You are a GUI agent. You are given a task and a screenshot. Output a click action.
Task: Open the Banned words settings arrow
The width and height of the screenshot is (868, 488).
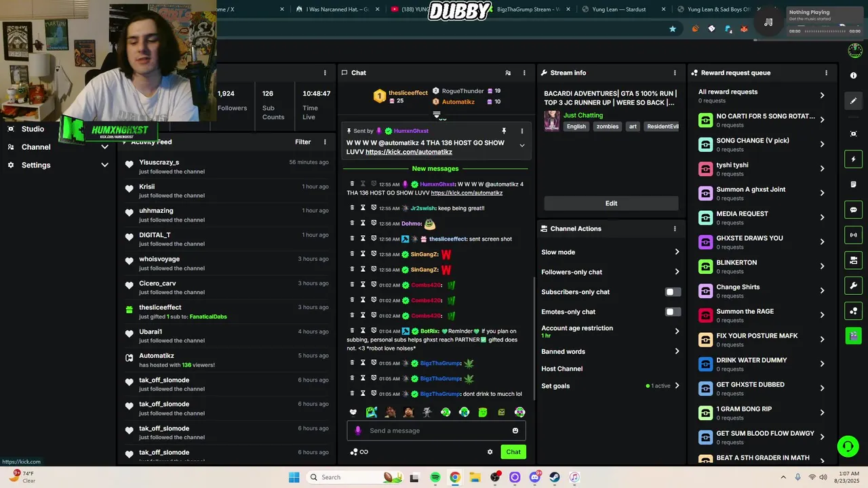click(677, 352)
